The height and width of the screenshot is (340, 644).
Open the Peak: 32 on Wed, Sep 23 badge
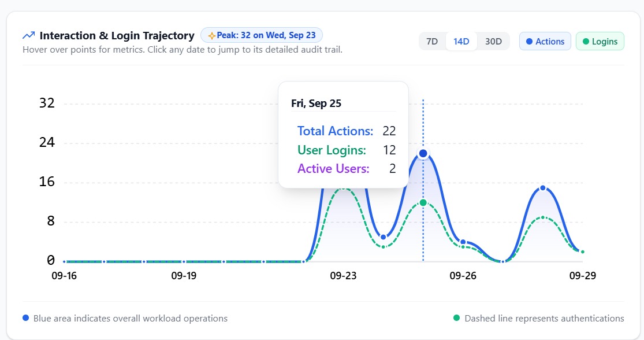click(x=262, y=35)
